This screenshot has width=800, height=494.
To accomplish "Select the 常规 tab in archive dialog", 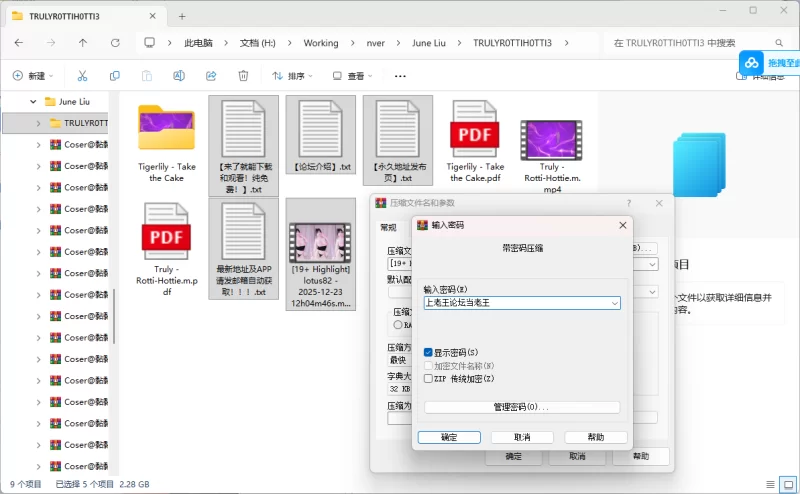I will (388, 227).
